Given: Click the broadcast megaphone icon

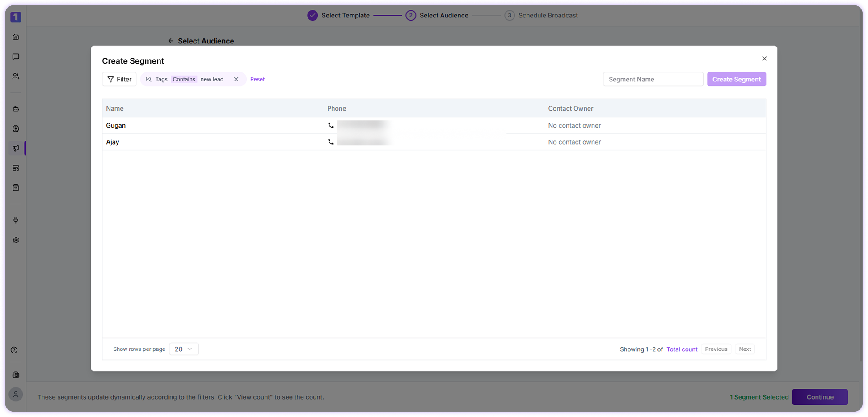Looking at the screenshot, I should (16, 148).
